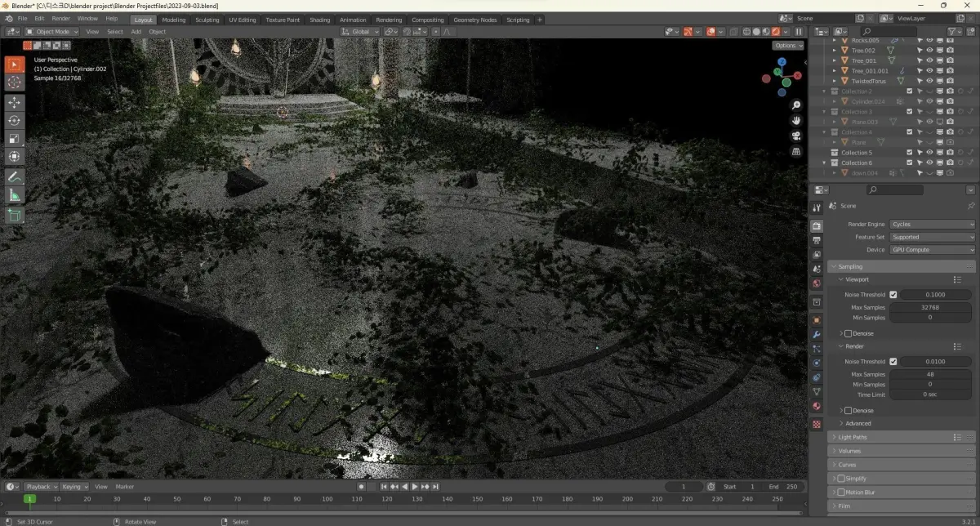Viewport: 980px width, 526px height.
Task: Switch to rendered viewport shading mode
Action: (776, 31)
